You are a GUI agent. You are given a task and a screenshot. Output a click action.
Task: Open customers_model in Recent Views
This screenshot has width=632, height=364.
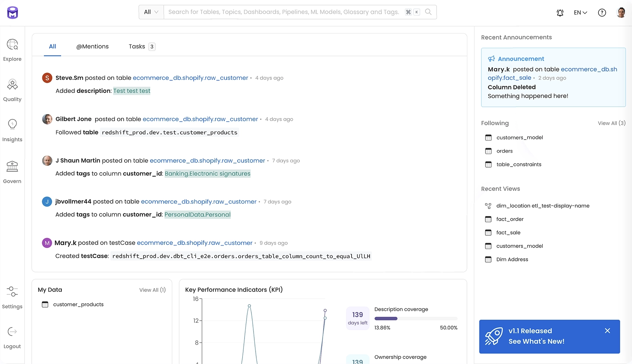click(520, 246)
